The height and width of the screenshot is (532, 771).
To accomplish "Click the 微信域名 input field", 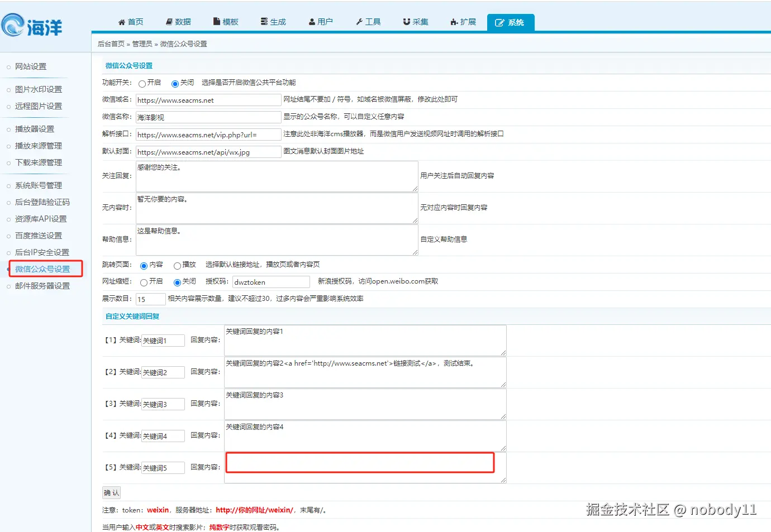I will click(208, 100).
